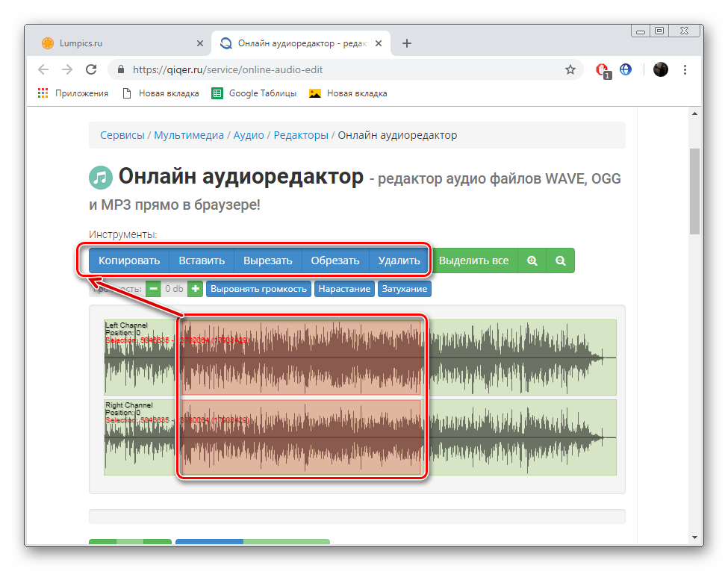Viewport: 728px width, 571px height.
Task: Zoom out using the magnifier minus icon
Action: [561, 260]
